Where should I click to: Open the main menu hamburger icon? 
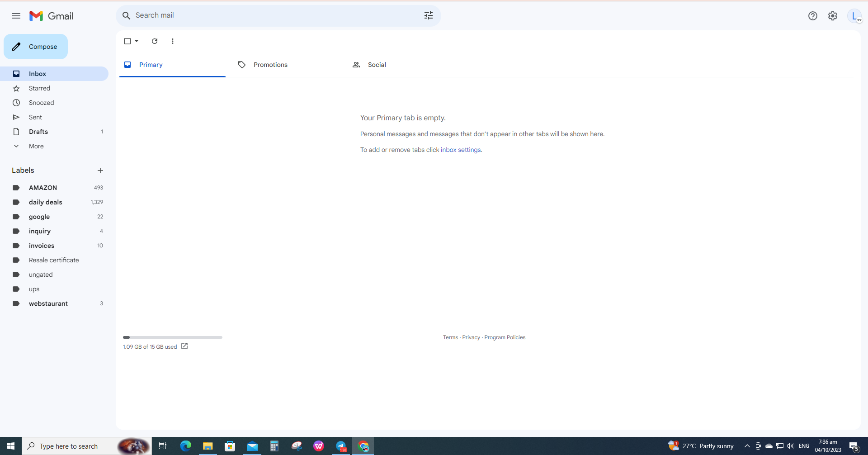coord(16,16)
